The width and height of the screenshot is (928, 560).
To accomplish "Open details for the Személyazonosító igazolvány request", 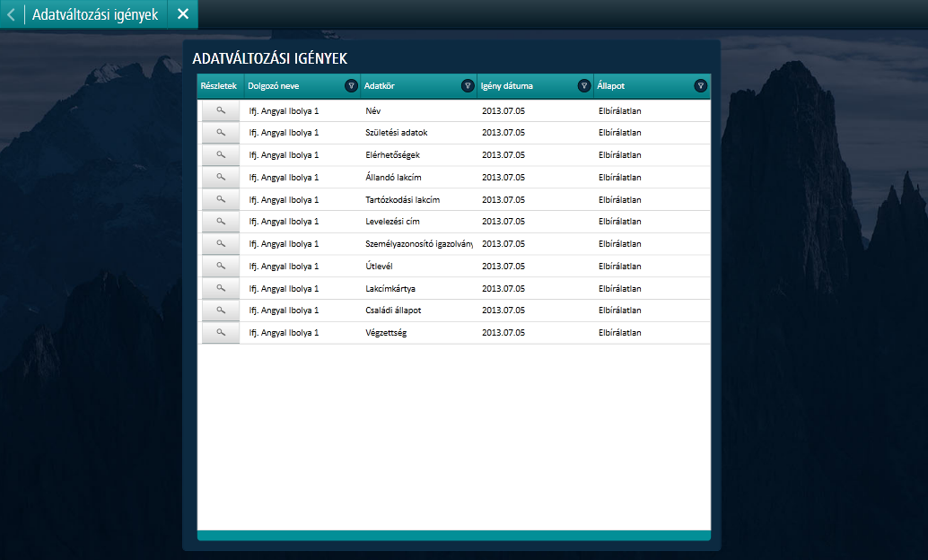I will [221, 244].
